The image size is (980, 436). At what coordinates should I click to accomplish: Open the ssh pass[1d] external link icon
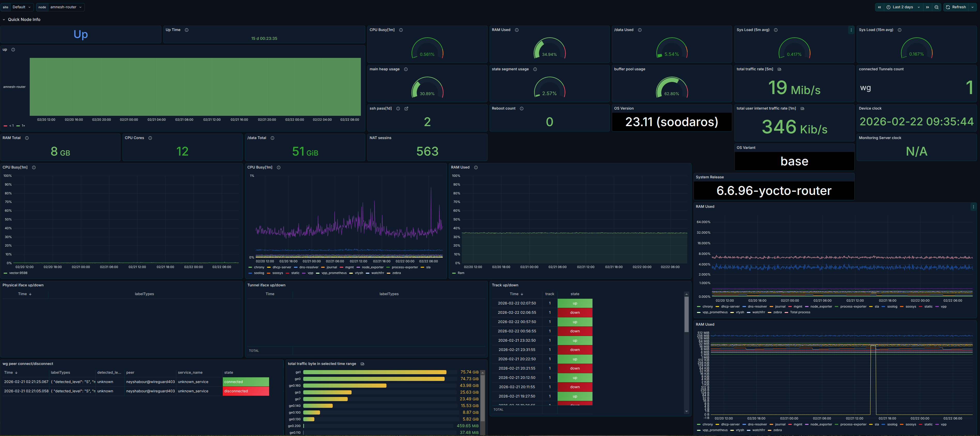(x=406, y=109)
